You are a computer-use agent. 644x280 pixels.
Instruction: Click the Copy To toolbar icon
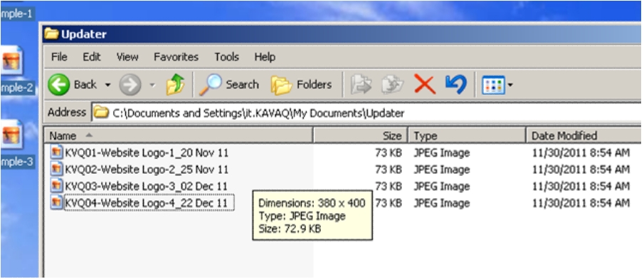(393, 85)
